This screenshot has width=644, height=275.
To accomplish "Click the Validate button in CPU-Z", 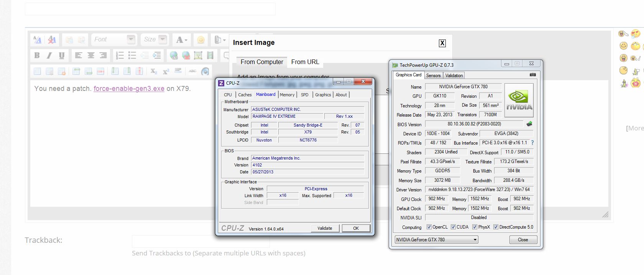I will coord(325,228).
